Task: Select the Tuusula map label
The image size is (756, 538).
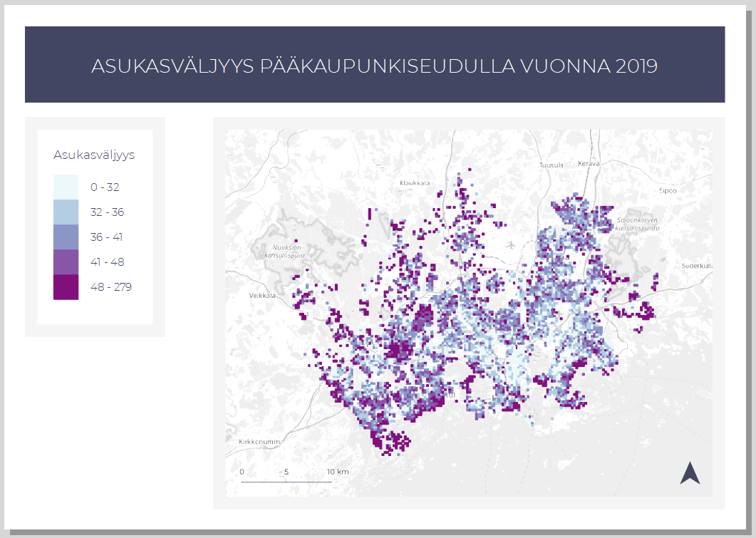Action: [552, 165]
